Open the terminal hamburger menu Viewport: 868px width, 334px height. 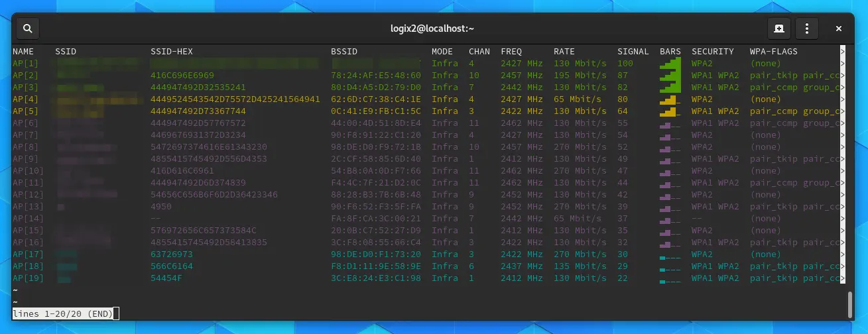click(806, 28)
